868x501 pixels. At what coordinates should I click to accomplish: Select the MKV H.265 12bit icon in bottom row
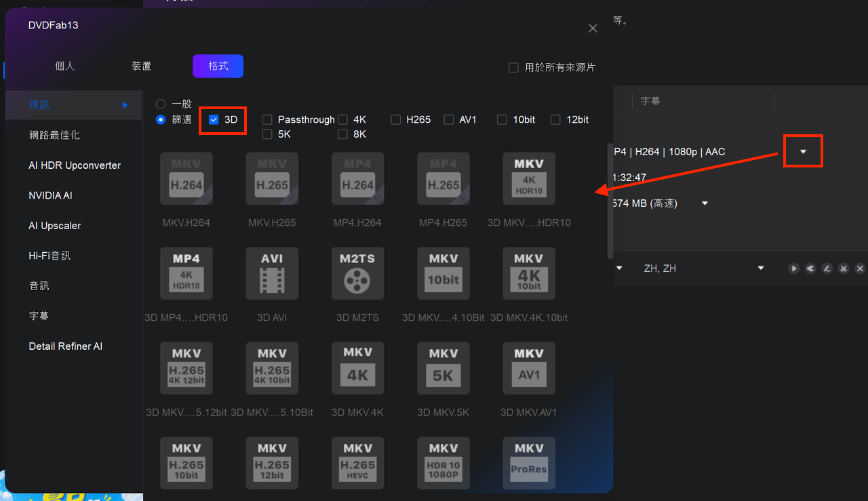[272, 463]
